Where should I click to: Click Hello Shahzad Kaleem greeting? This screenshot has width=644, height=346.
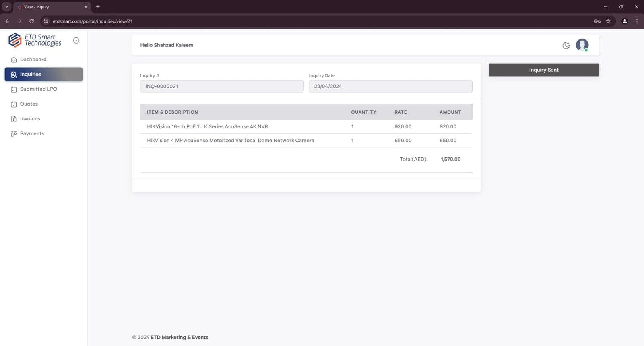[x=167, y=45]
